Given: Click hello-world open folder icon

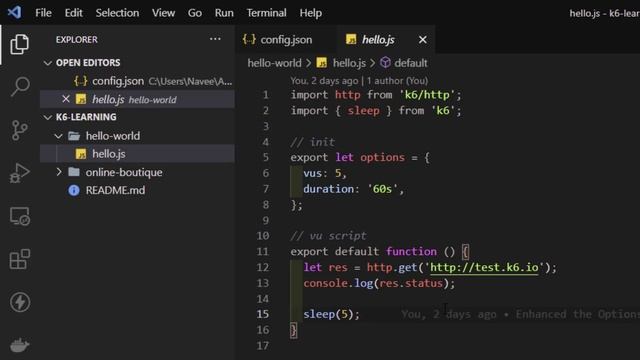Looking at the screenshot, I should pyautogui.click(x=74, y=136).
